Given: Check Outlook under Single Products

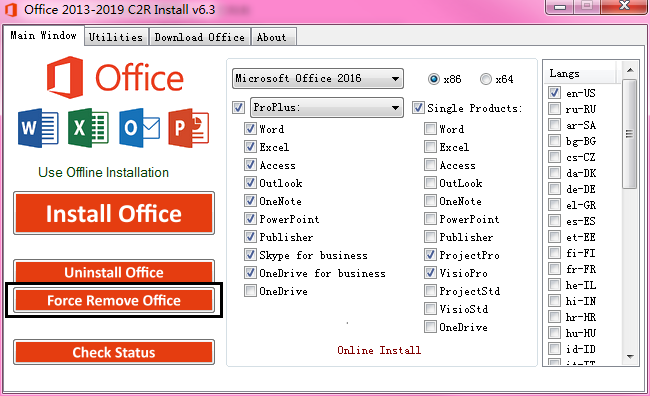Looking at the screenshot, I should 430,182.
